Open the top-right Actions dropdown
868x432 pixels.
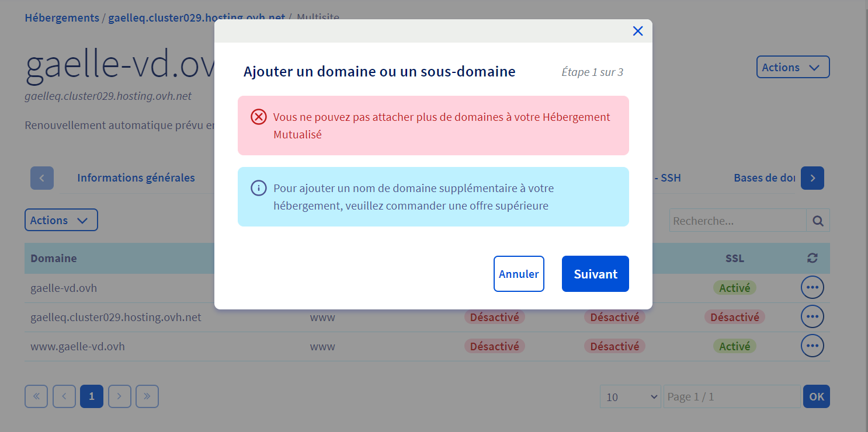(792, 67)
